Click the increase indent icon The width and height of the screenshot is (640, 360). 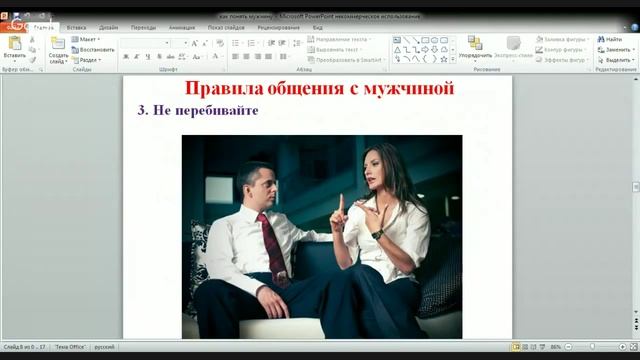tap(282, 43)
